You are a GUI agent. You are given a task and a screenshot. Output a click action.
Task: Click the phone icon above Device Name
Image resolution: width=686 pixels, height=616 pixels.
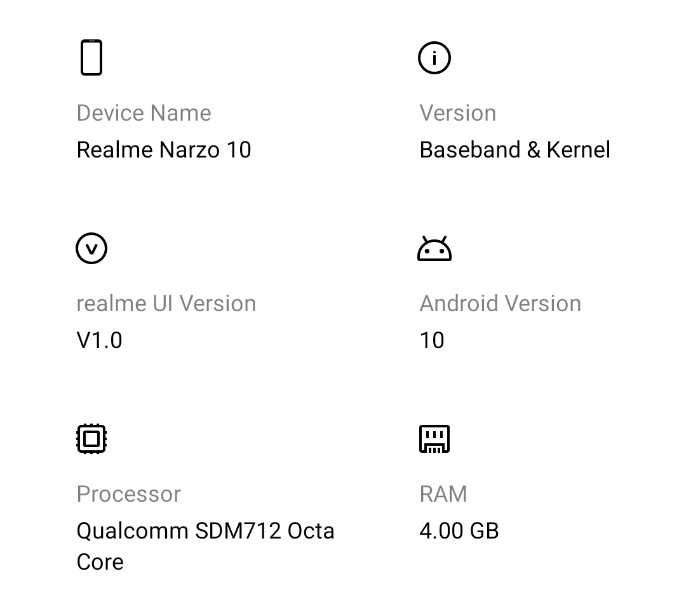pyautogui.click(x=91, y=57)
